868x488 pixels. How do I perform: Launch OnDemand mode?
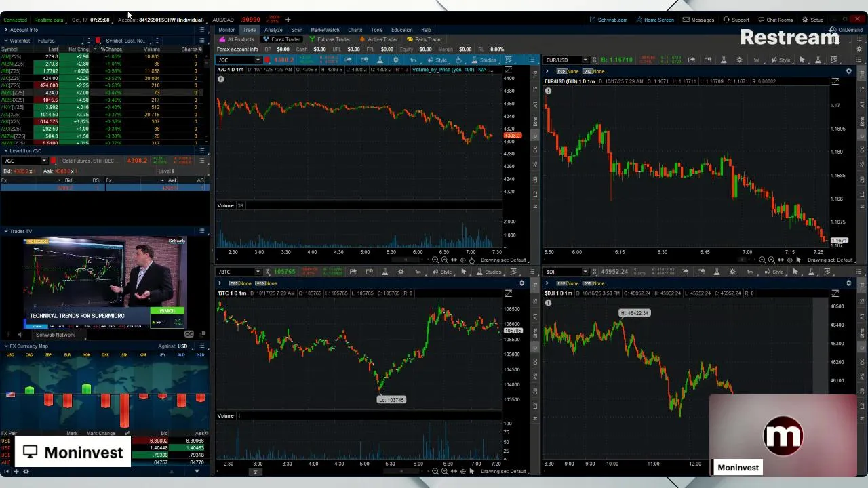coord(847,30)
